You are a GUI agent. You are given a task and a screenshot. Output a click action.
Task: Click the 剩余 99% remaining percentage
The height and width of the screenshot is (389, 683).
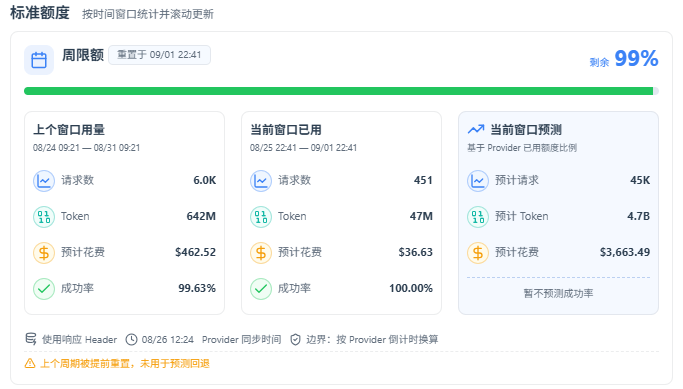pos(624,59)
